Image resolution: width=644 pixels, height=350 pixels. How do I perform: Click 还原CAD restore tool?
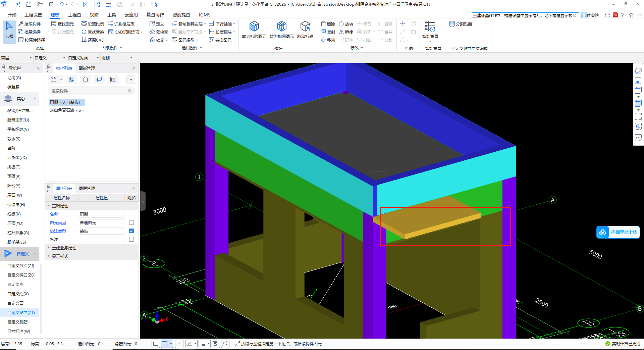point(93,40)
